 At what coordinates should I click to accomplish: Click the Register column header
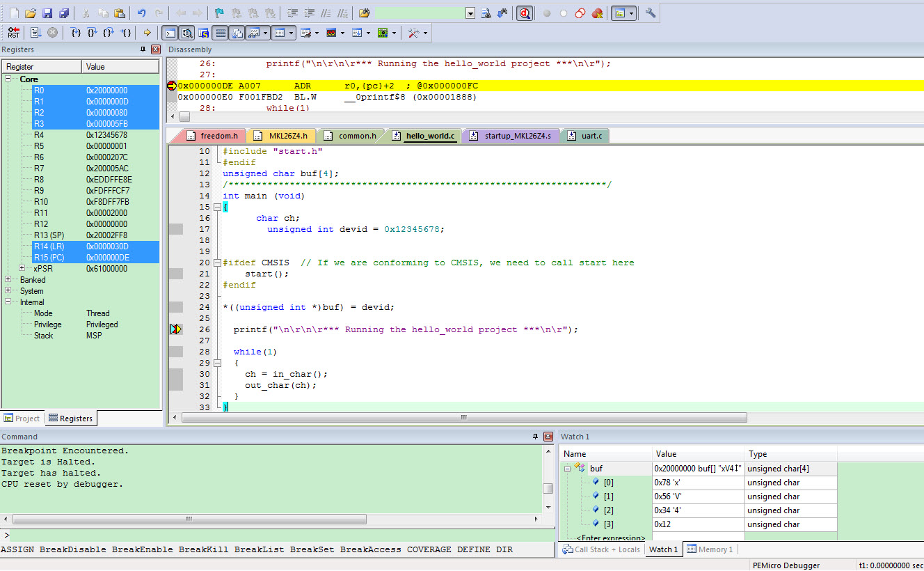point(42,67)
